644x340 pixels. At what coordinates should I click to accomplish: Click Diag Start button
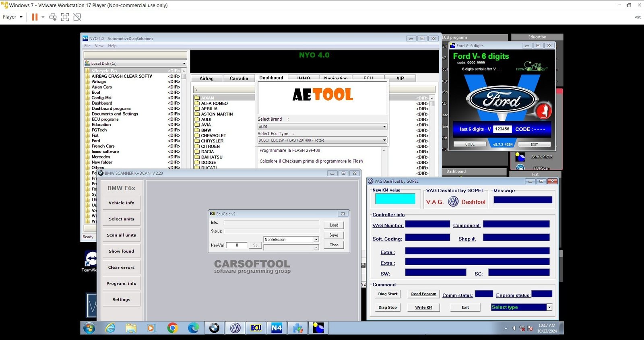(x=388, y=294)
